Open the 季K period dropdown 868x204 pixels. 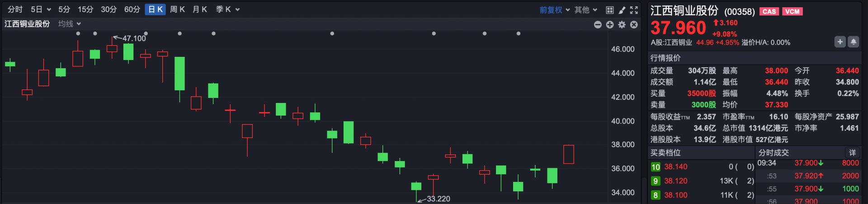pos(227,9)
